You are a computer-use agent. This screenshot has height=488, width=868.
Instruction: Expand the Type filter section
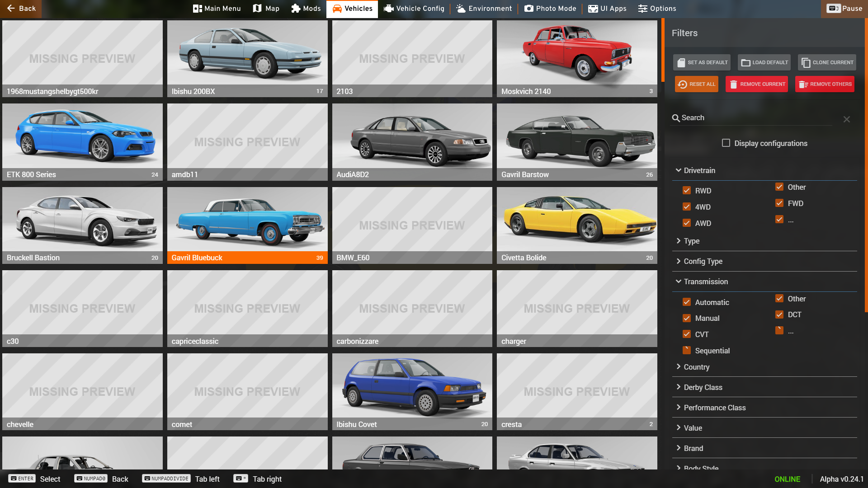[764, 241]
